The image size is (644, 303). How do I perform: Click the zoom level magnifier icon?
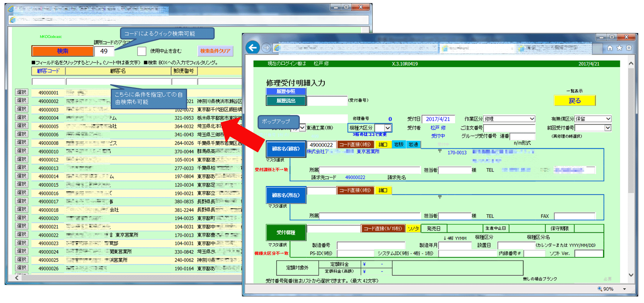[x=600, y=289]
